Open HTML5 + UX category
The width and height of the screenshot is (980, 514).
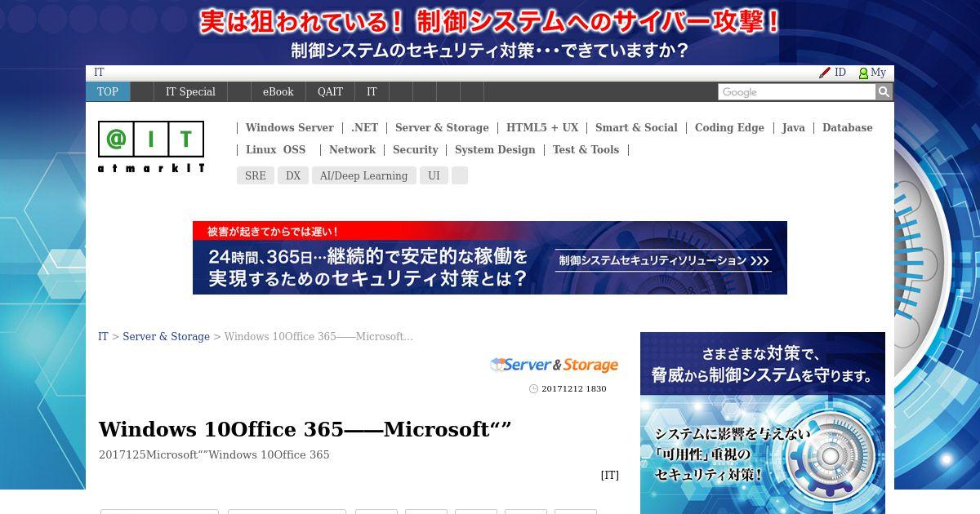coord(542,127)
